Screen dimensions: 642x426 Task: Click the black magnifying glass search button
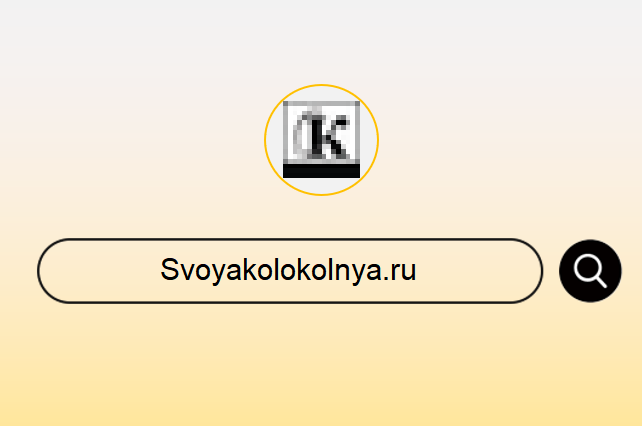[590, 271]
